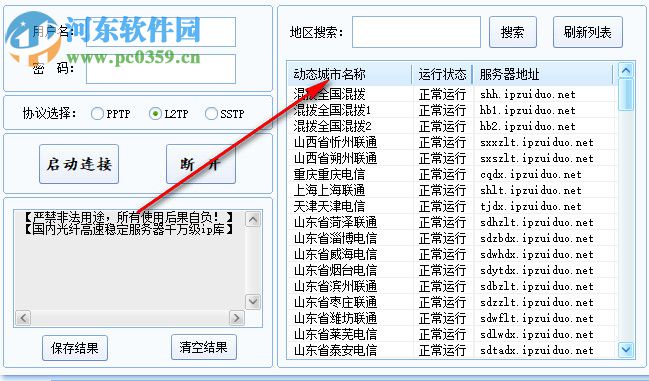Select the 山东省枣庄联通 row
The width and height of the screenshot is (649, 381).
pyautogui.click(x=451, y=302)
